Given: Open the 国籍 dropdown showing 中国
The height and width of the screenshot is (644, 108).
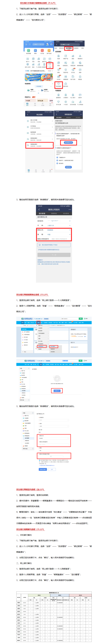Looking at the screenshot, I should (54, 234).
